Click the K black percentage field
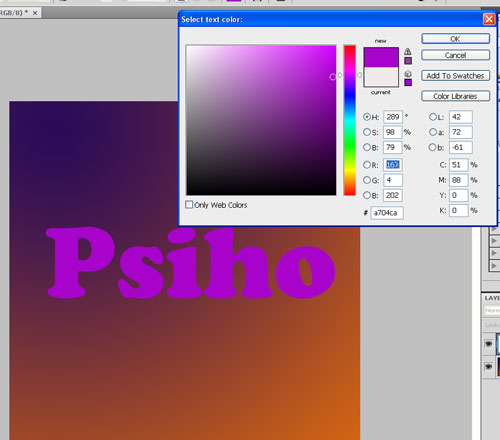 (x=459, y=210)
